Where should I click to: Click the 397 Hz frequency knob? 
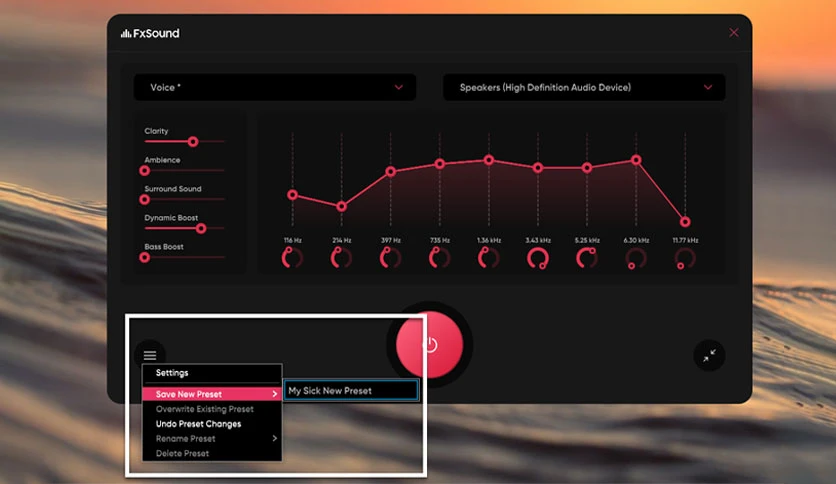[x=390, y=258]
